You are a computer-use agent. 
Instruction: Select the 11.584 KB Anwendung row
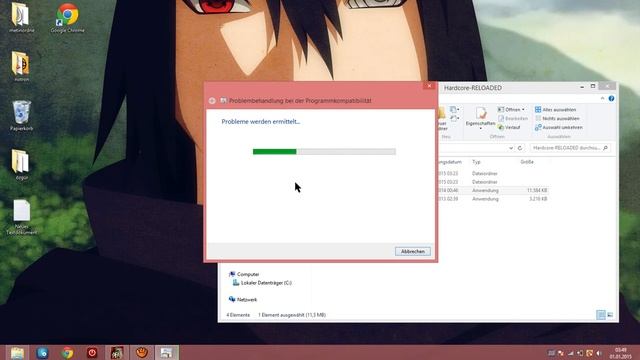point(493,191)
